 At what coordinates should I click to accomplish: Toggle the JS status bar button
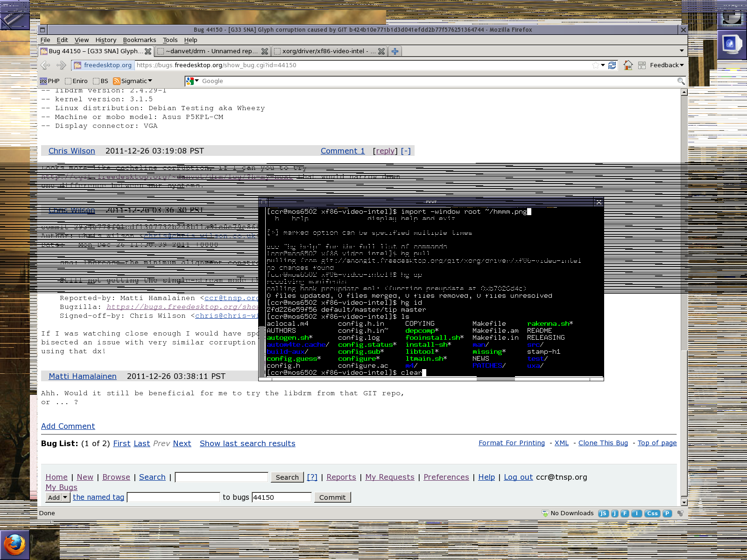click(x=603, y=513)
